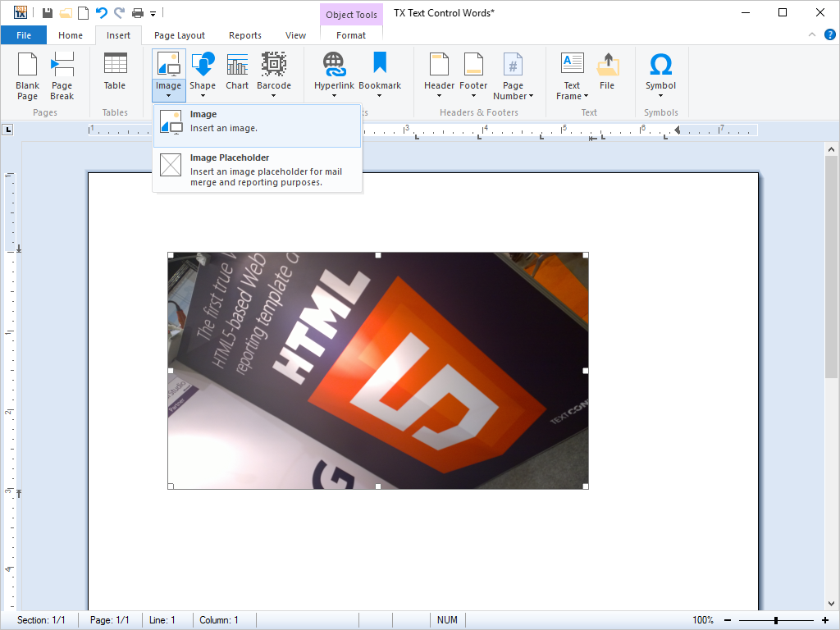Insert a Blank Page
This screenshot has height=630, width=840.
click(x=28, y=75)
